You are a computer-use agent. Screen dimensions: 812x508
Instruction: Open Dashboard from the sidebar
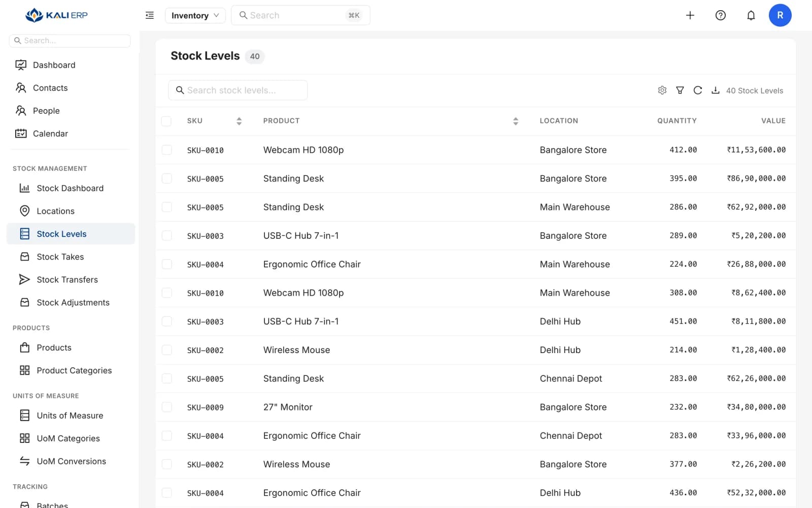point(71,65)
